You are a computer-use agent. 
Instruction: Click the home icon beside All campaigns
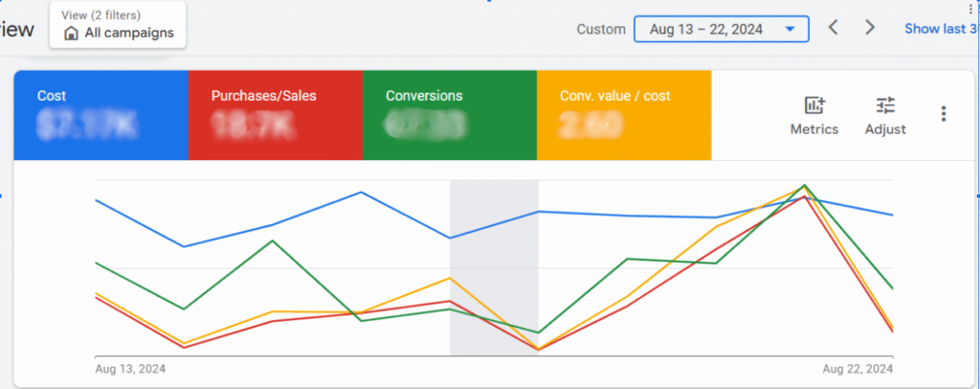click(71, 34)
